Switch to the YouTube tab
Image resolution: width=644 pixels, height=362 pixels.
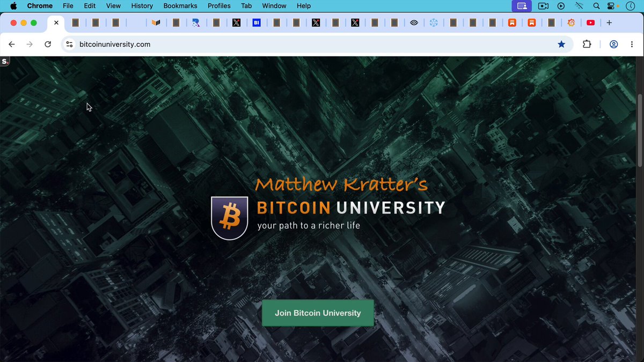pos(590,23)
